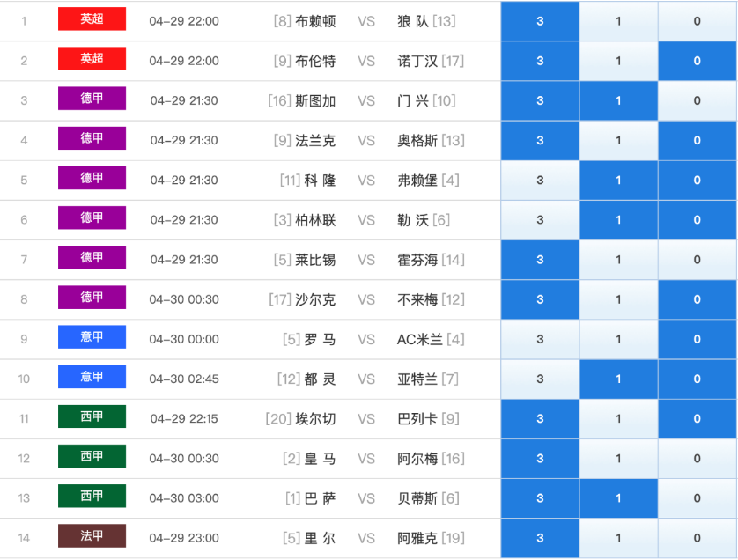Click kickoff time 04-29 22:15
Viewport: 738px width, 560px height.
[184, 419]
